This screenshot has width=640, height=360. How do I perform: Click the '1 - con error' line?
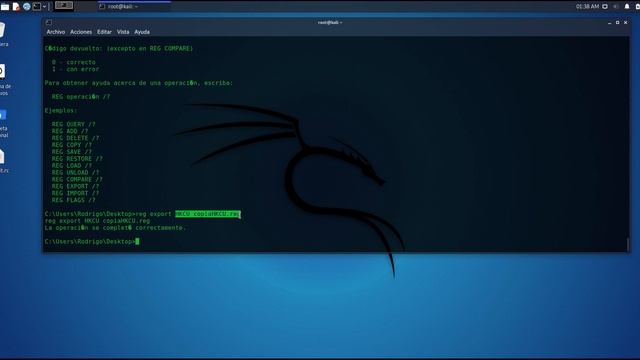[x=76, y=69]
